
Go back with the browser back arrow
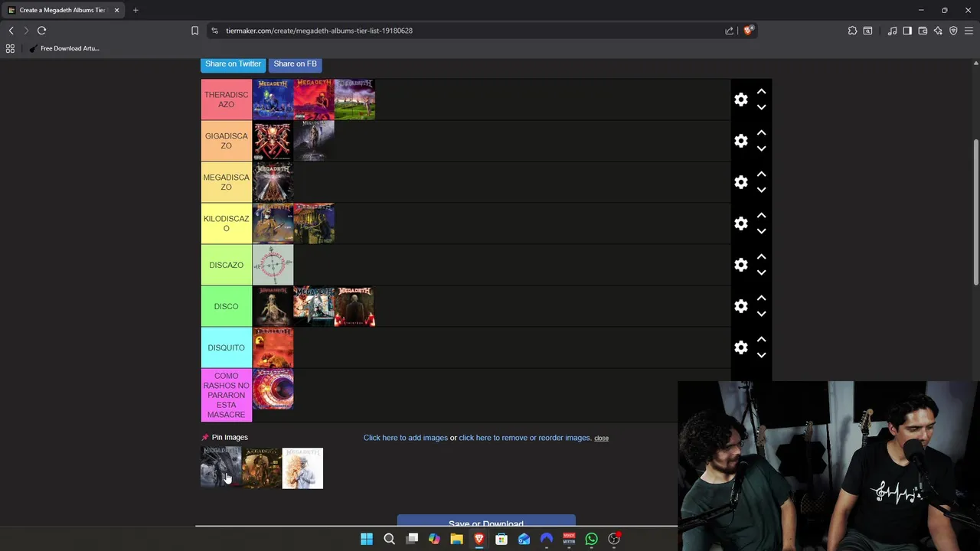11,31
